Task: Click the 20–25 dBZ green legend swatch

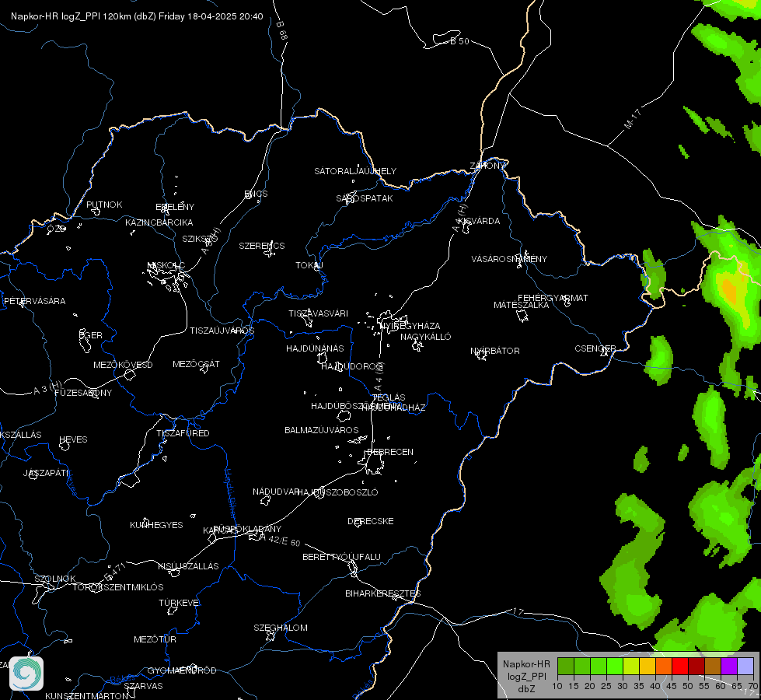Action: point(599,667)
